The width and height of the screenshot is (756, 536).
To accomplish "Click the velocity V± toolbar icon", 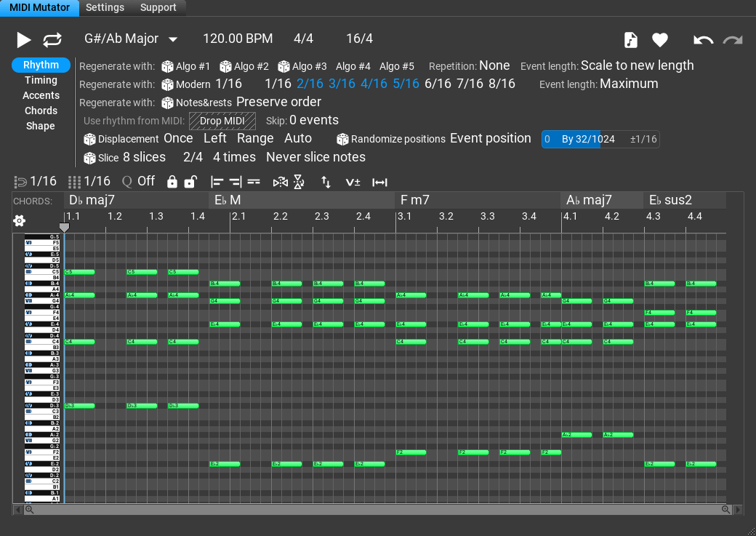I will 353,182.
